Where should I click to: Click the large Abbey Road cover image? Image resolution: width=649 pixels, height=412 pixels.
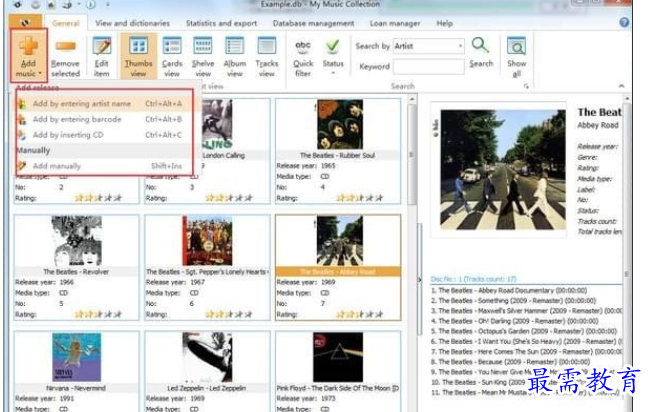(x=503, y=170)
